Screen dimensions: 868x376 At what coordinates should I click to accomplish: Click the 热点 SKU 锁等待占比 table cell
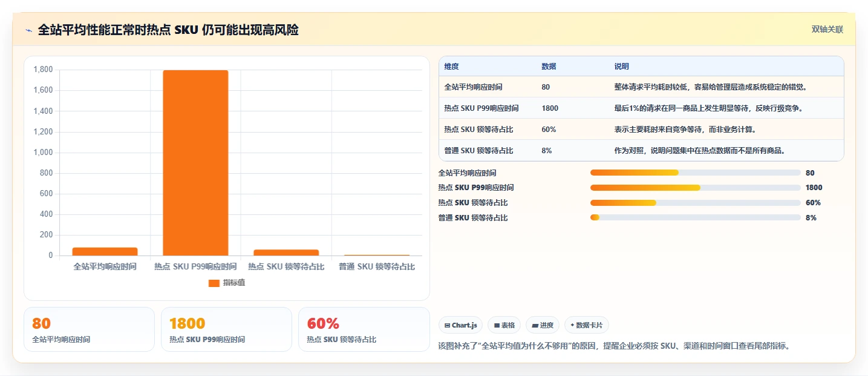pos(478,130)
